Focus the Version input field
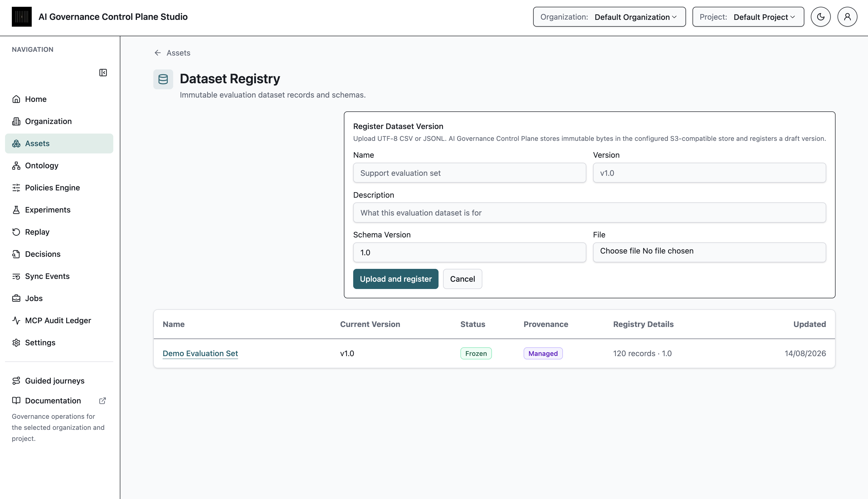 [x=709, y=173]
